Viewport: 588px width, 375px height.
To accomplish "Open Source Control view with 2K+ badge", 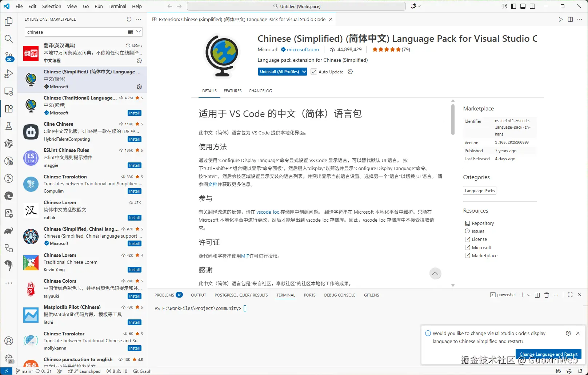I will click(9, 56).
